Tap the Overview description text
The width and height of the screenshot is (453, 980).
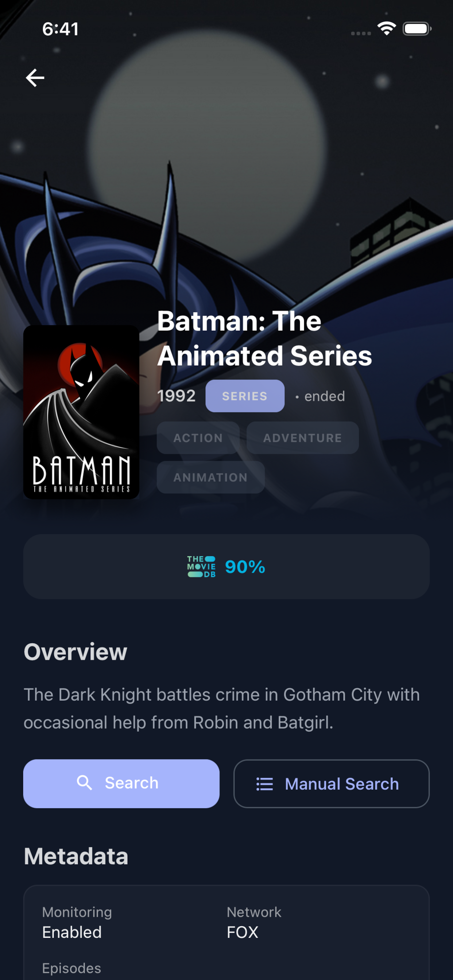221,708
